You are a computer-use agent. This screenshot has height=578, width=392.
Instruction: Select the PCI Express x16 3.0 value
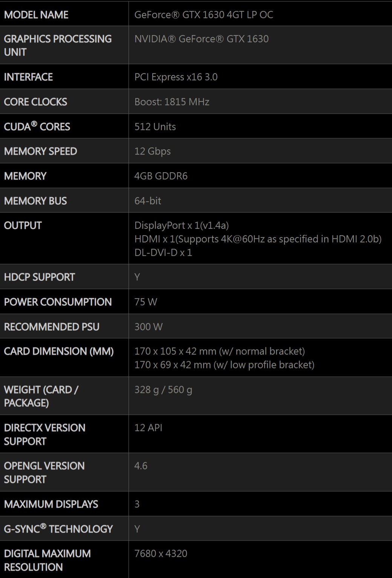click(x=176, y=77)
